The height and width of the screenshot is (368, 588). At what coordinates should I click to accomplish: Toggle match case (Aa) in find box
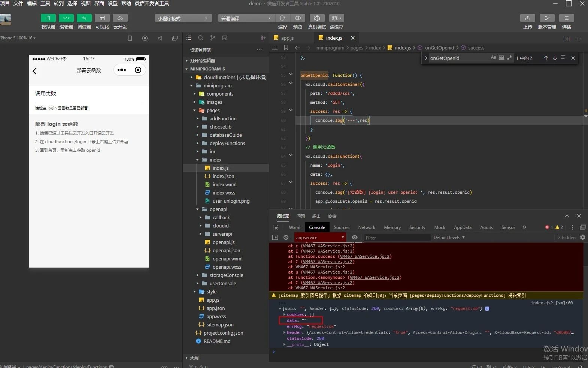[493, 58]
